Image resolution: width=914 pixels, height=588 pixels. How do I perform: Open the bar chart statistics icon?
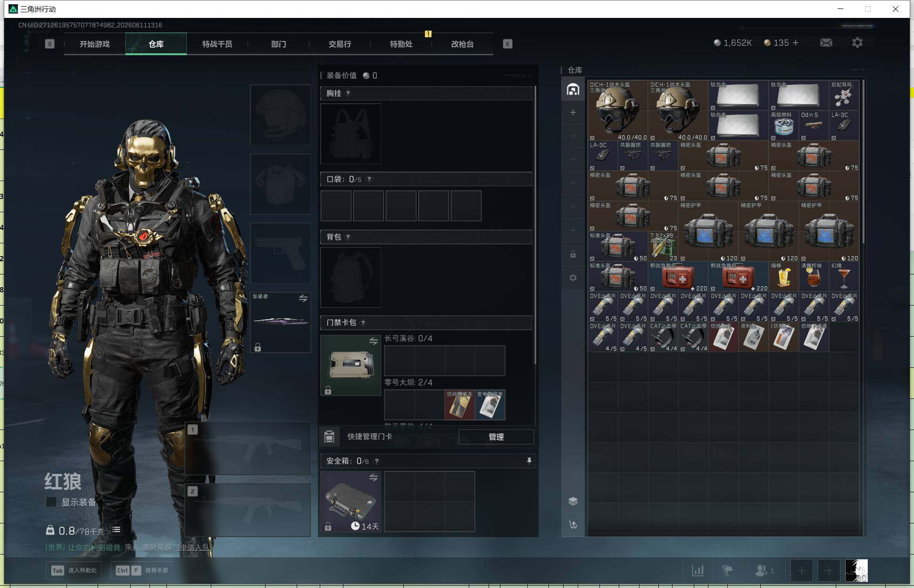[698, 571]
